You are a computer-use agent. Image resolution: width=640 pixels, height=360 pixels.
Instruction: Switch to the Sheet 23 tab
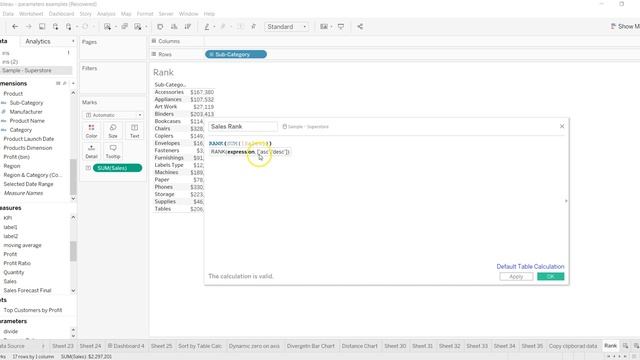coord(63,346)
